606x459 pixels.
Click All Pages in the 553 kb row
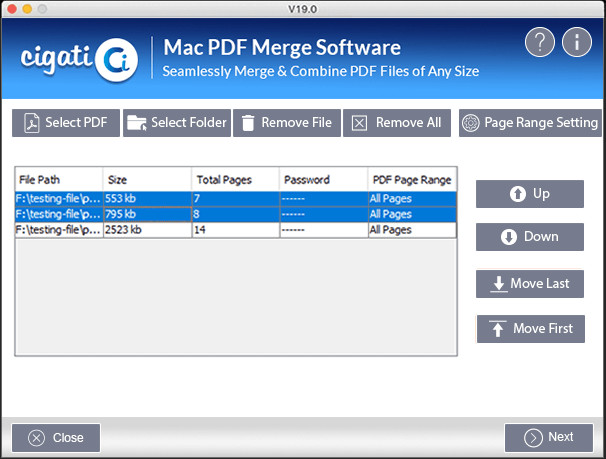[x=412, y=199]
